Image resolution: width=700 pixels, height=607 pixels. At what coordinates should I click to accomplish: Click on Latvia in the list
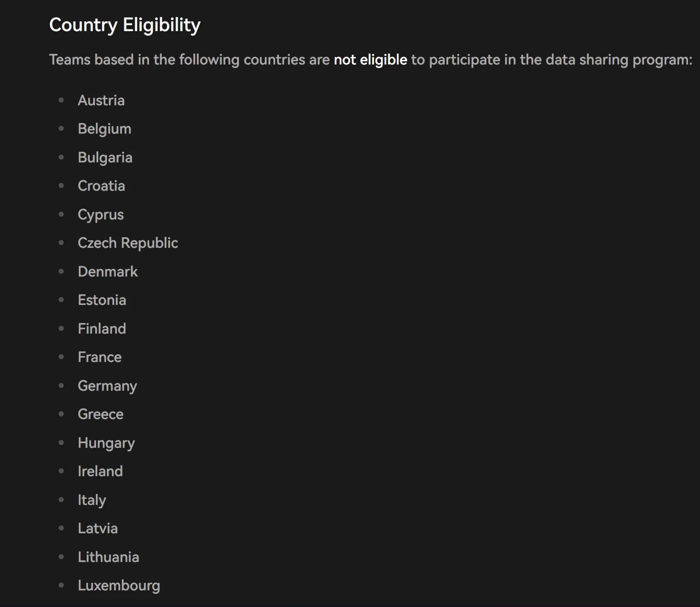(x=98, y=529)
